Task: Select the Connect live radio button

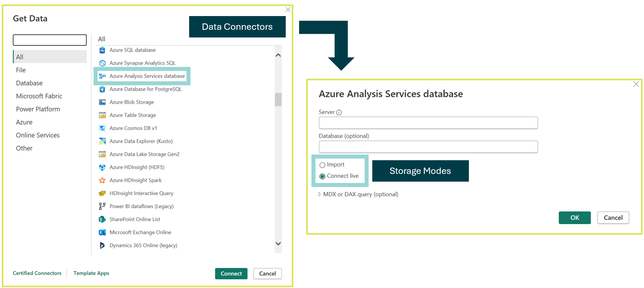Action: 322,176
